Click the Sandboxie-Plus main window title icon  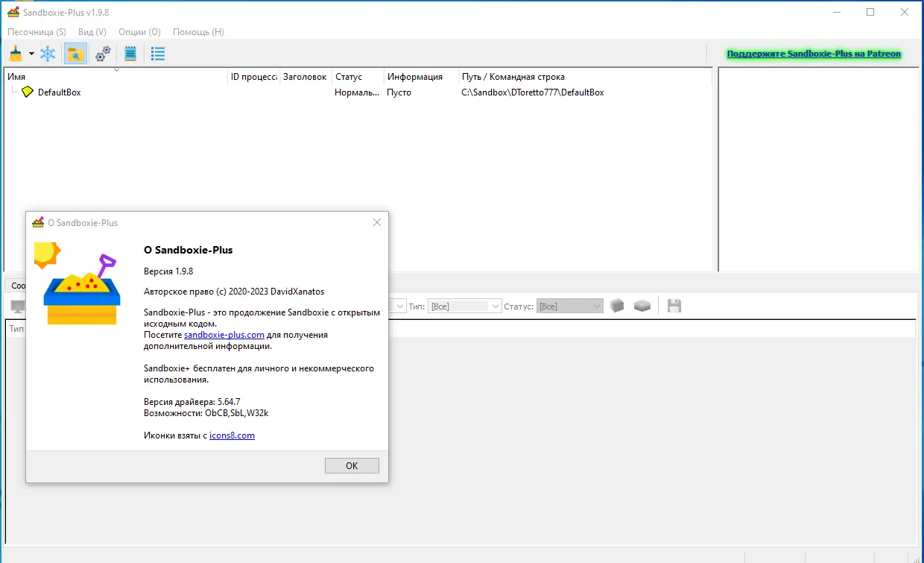(13, 12)
